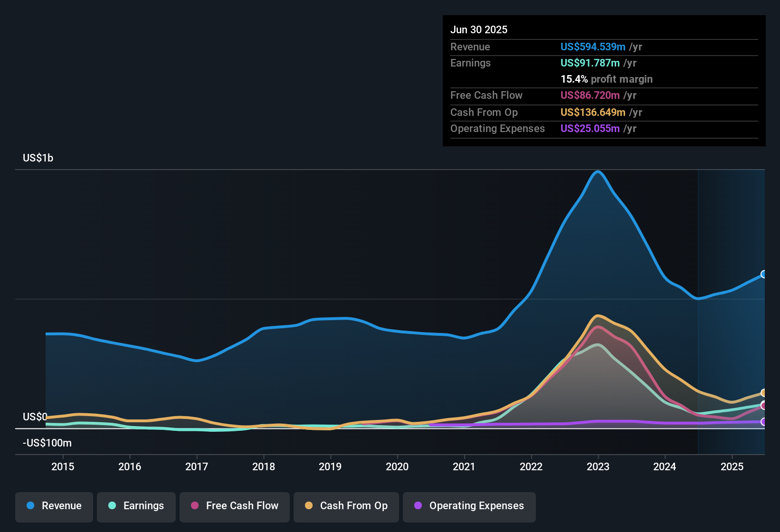780x532 pixels.
Task: Toggle the Operating Expenses series visibility
Action: [x=469, y=506]
